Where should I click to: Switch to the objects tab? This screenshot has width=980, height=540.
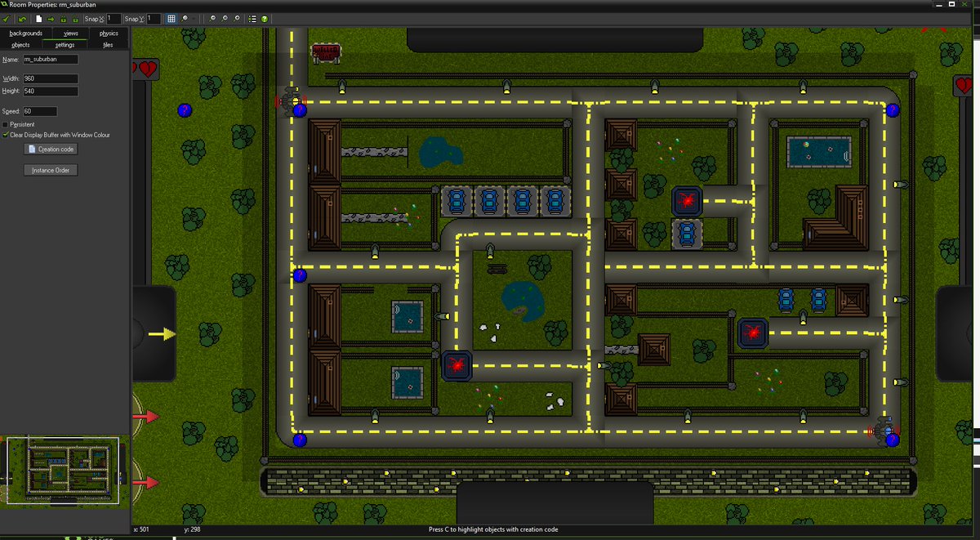click(x=20, y=44)
